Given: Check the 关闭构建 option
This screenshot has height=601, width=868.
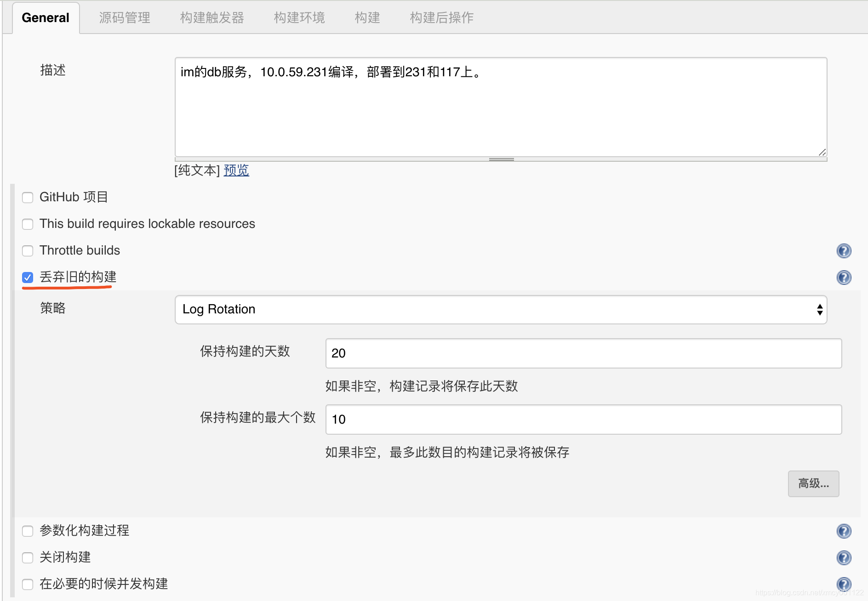Looking at the screenshot, I should pyautogui.click(x=28, y=558).
